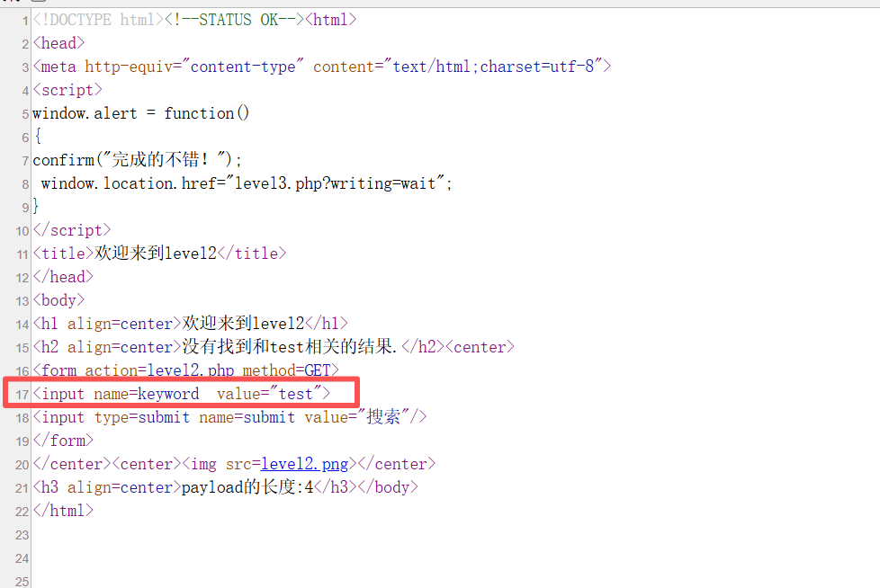This screenshot has height=588, width=880.
Task: Click line number 25 in gutter
Action: (x=22, y=582)
